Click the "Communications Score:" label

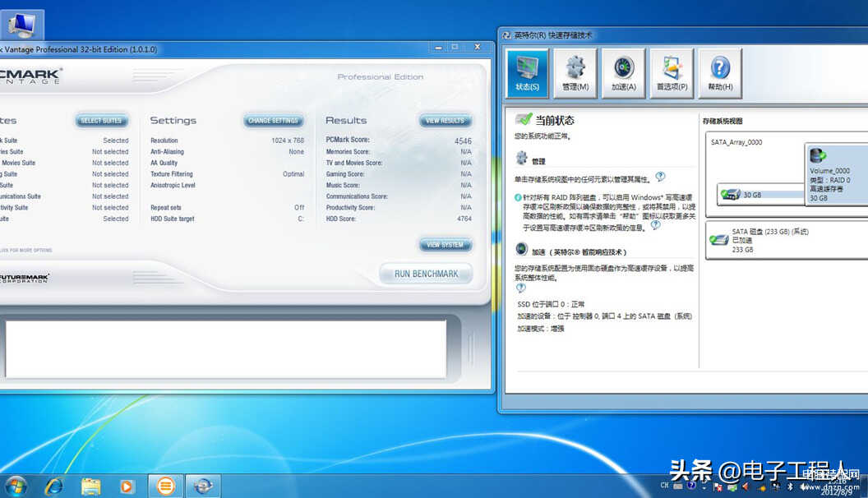pyautogui.click(x=357, y=196)
